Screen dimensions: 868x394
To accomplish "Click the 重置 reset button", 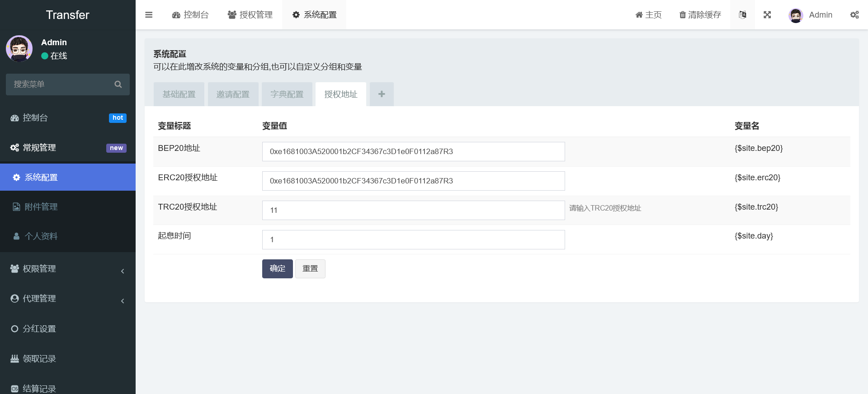I will pos(310,269).
